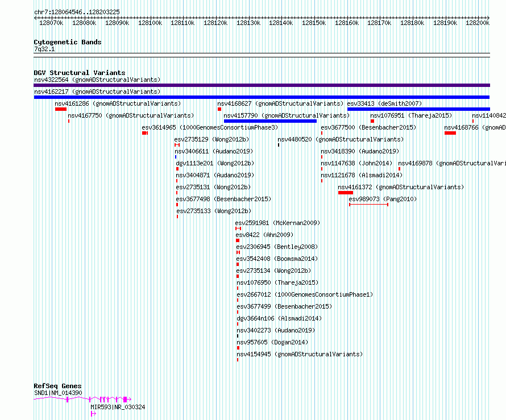Click the 128130k ruler tick label

tap(248, 23)
